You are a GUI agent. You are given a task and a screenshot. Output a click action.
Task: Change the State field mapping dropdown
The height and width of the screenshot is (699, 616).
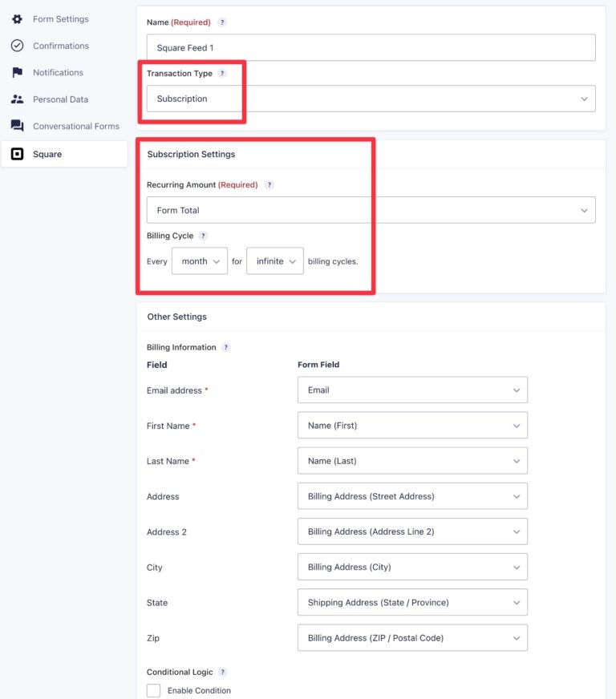pyautogui.click(x=412, y=602)
